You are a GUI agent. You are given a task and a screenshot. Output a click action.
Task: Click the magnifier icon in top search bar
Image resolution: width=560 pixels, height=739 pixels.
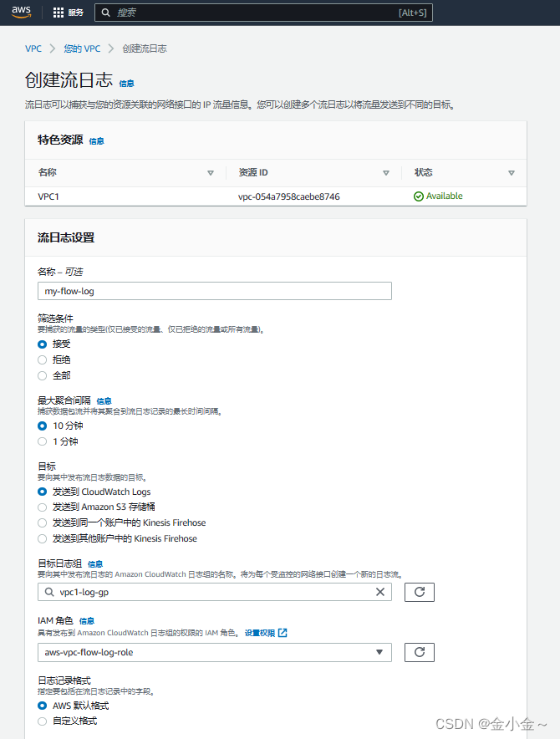click(106, 13)
